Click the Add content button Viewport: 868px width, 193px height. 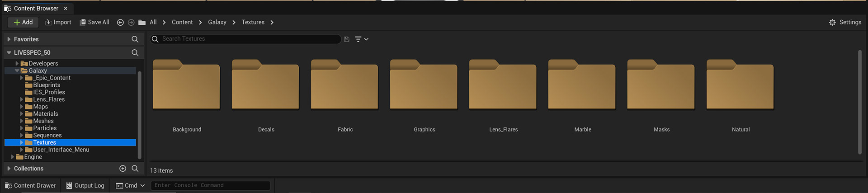point(23,22)
